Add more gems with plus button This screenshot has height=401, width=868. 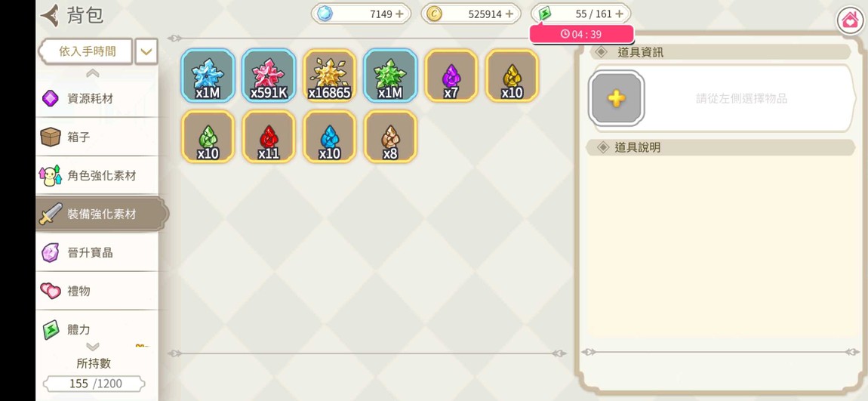(x=400, y=14)
